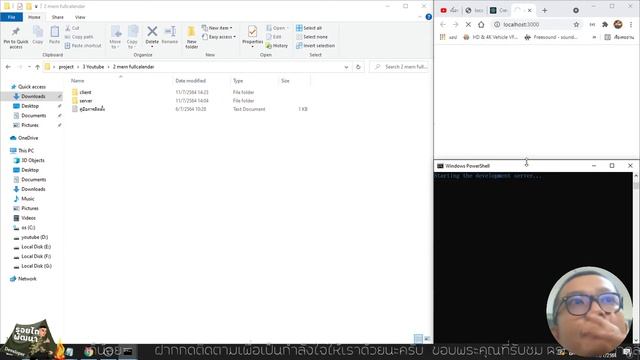Click the Move to icon
The image size is (640, 360).
116,32
